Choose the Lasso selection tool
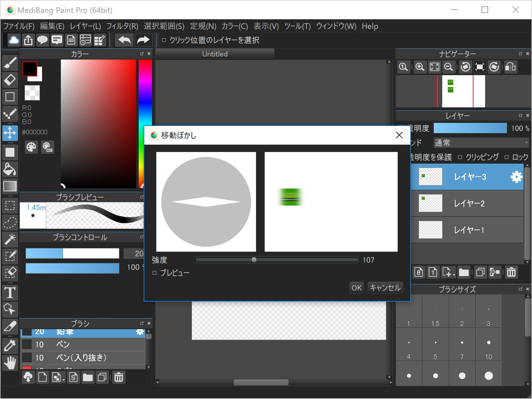Viewport: 532px width, 399px height. pyautogui.click(x=10, y=222)
